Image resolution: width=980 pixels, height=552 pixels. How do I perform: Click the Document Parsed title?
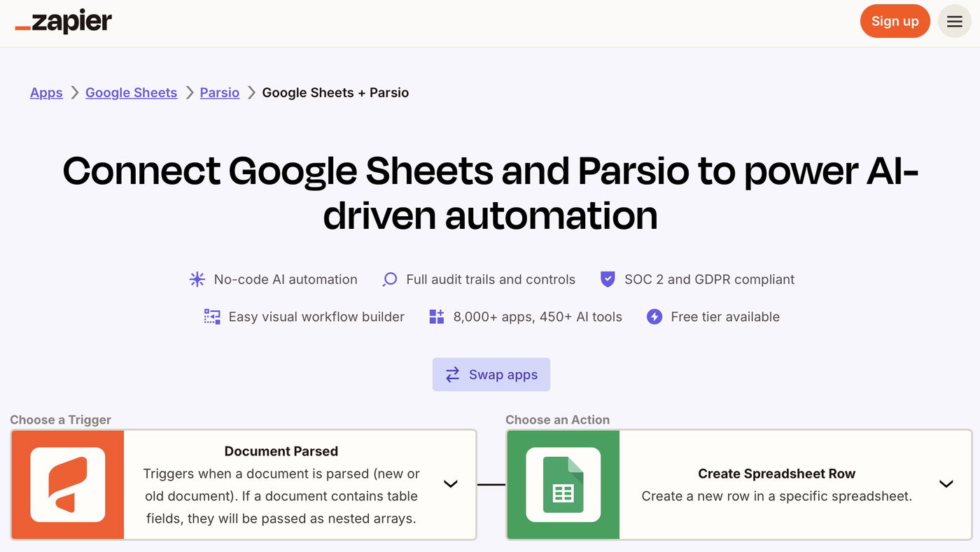pyautogui.click(x=281, y=451)
